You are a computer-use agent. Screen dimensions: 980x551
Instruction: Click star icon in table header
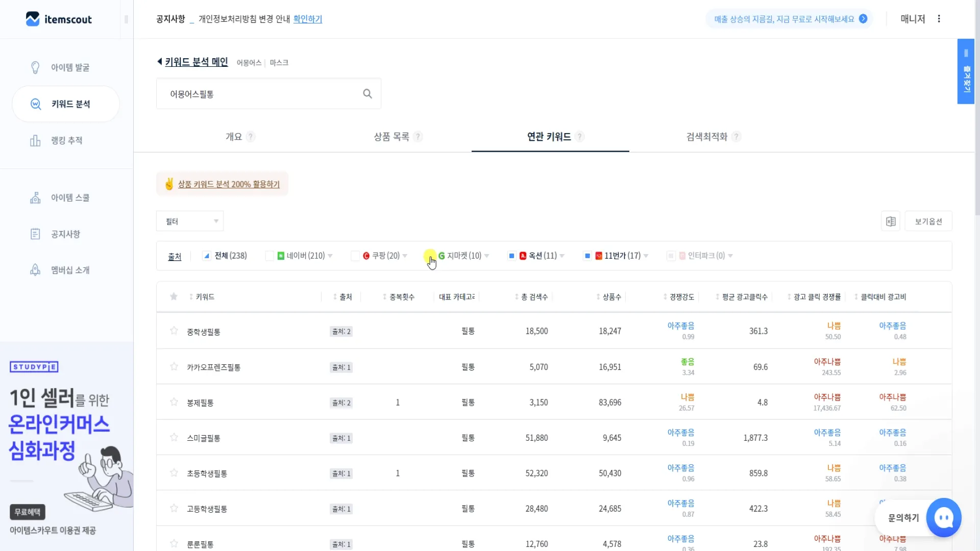pos(174,296)
